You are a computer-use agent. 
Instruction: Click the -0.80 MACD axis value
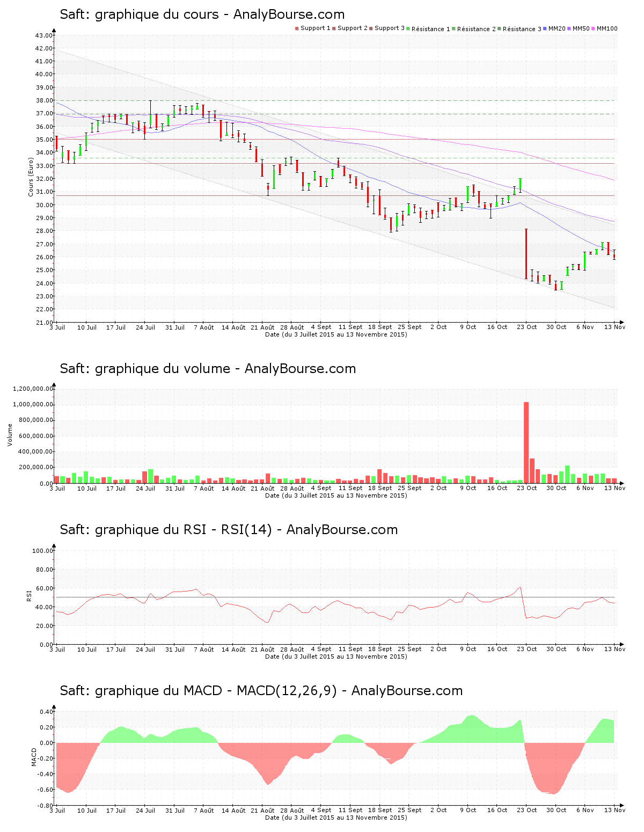pos(45,805)
